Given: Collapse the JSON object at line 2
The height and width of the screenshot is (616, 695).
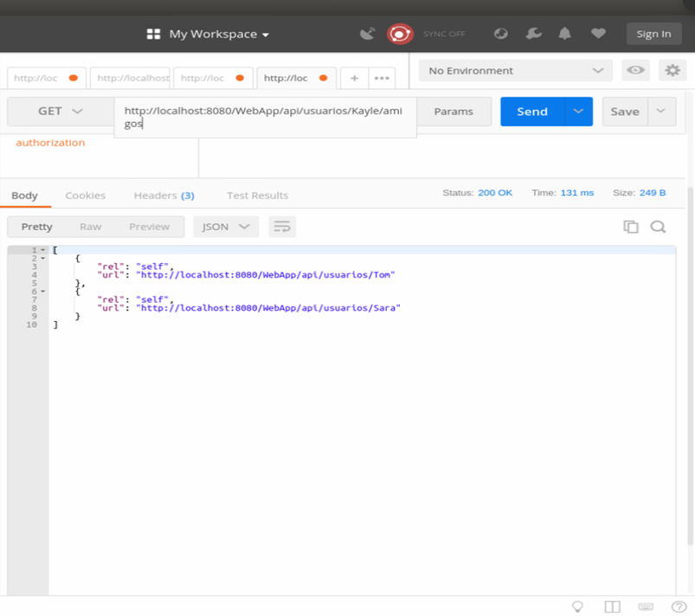Looking at the screenshot, I should click(x=43, y=258).
